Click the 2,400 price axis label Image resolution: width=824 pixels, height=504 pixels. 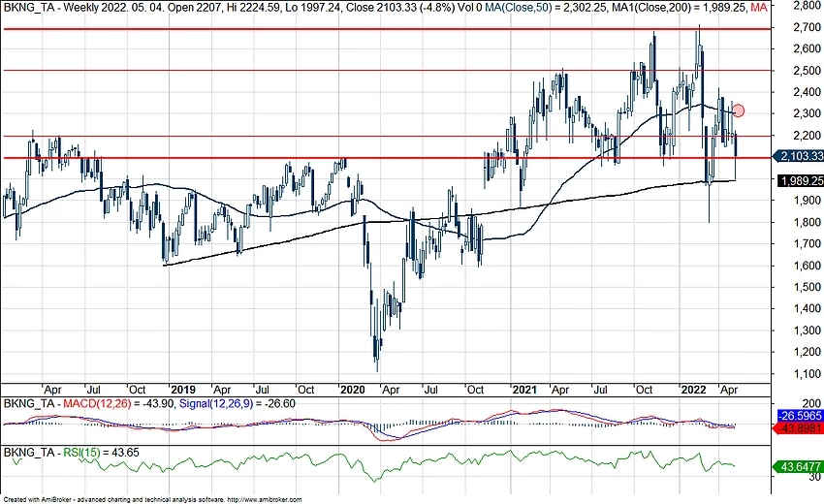point(807,92)
